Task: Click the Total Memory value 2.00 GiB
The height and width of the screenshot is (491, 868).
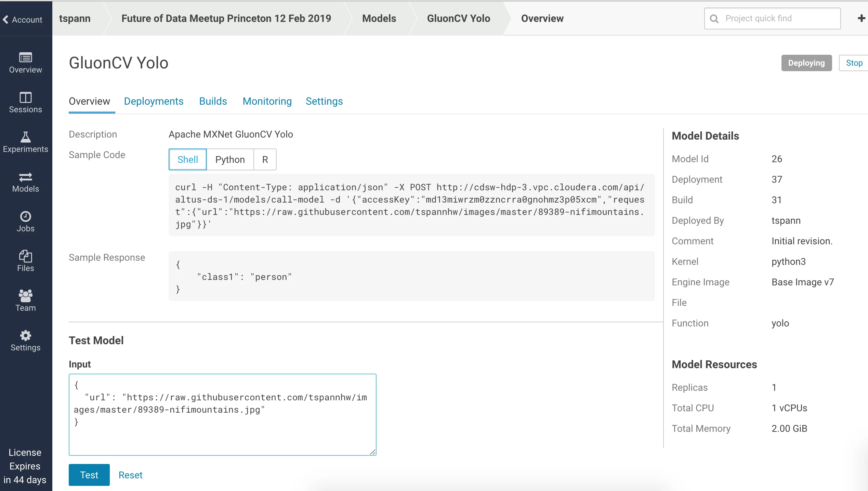Action: pyautogui.click(x=789, y=429)
